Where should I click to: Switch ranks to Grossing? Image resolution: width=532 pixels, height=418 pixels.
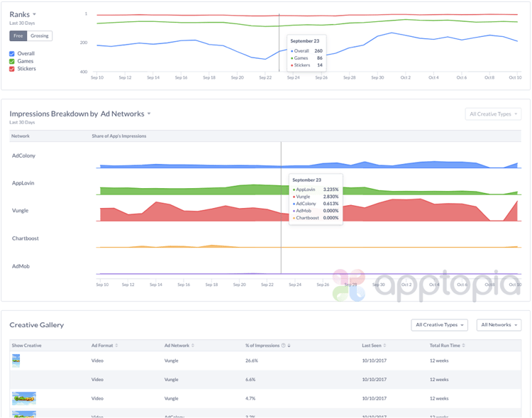point(39,35)
